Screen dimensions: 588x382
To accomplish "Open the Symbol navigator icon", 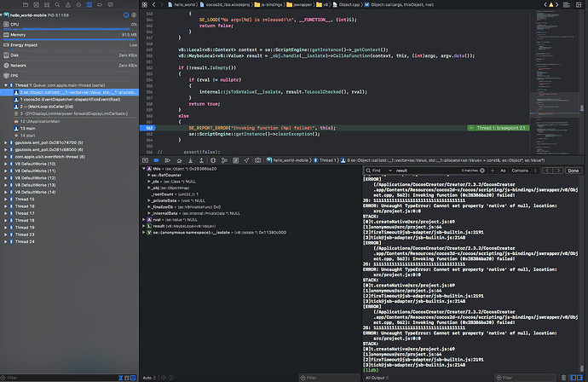I will (x=47, y=5).
